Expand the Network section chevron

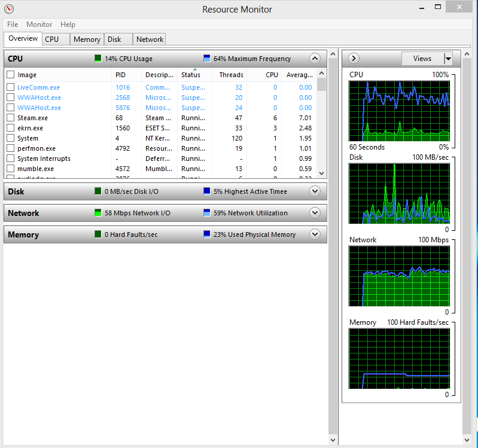click(315, 213)
